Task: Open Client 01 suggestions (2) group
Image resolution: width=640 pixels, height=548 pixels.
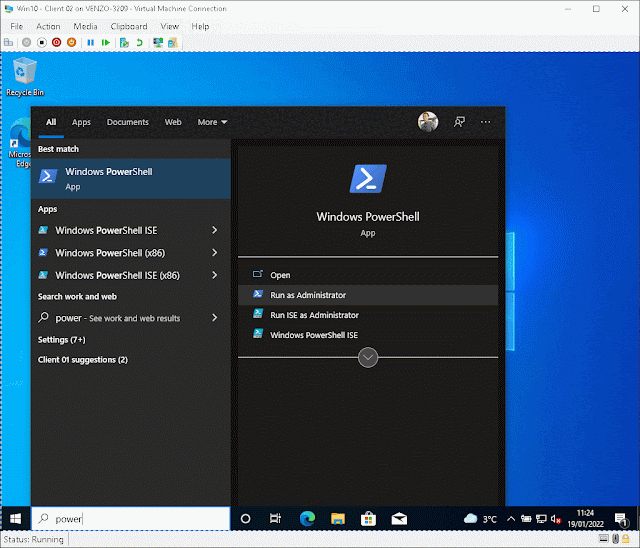Action: tap(83, 359)
